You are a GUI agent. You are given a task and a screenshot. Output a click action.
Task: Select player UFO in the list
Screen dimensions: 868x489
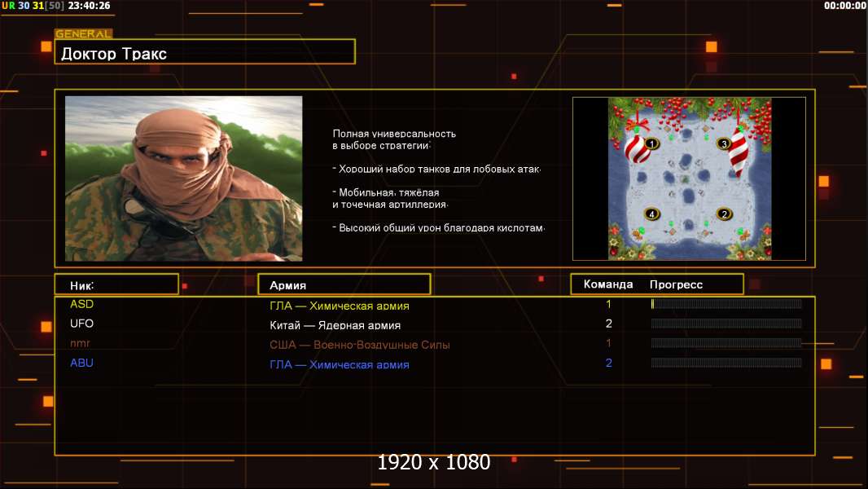pyautogui.click(x=81, y=324)
